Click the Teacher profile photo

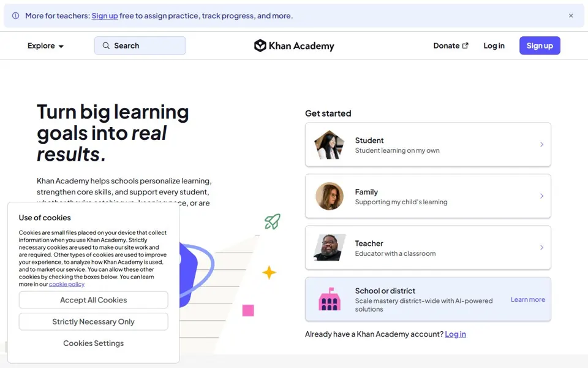pos(330,247)
